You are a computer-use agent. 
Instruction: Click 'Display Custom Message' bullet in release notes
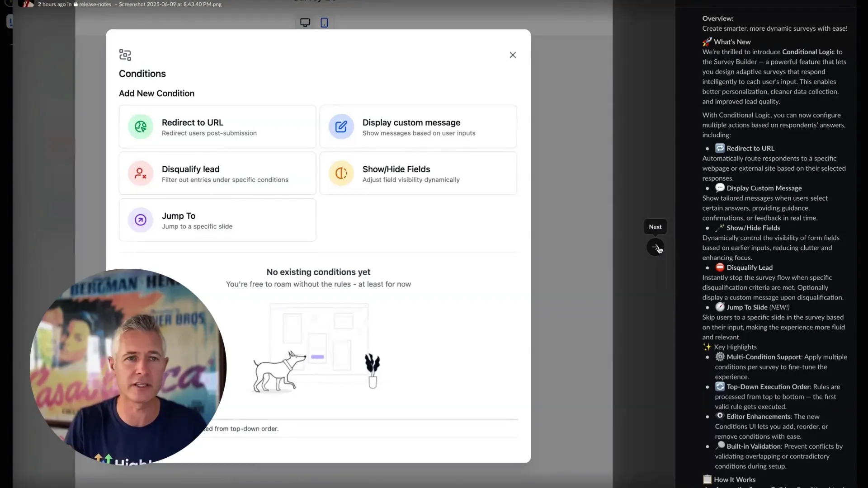click(x=764, y=188)
